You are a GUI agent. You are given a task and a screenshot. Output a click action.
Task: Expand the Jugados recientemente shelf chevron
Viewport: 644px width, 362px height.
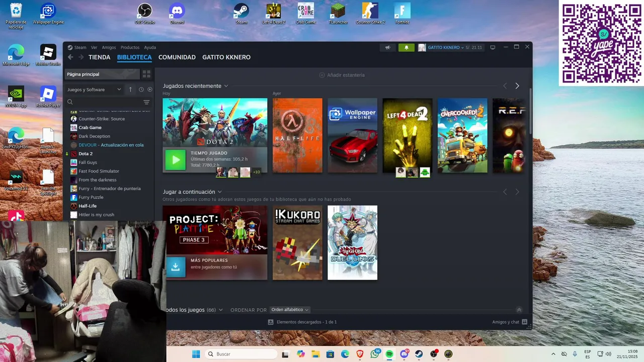[226, 86]
